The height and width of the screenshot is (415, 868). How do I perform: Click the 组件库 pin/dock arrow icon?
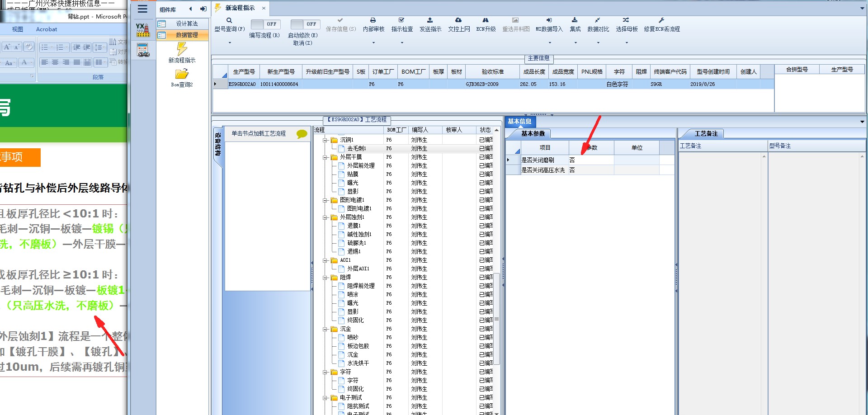tap(203, 9)
